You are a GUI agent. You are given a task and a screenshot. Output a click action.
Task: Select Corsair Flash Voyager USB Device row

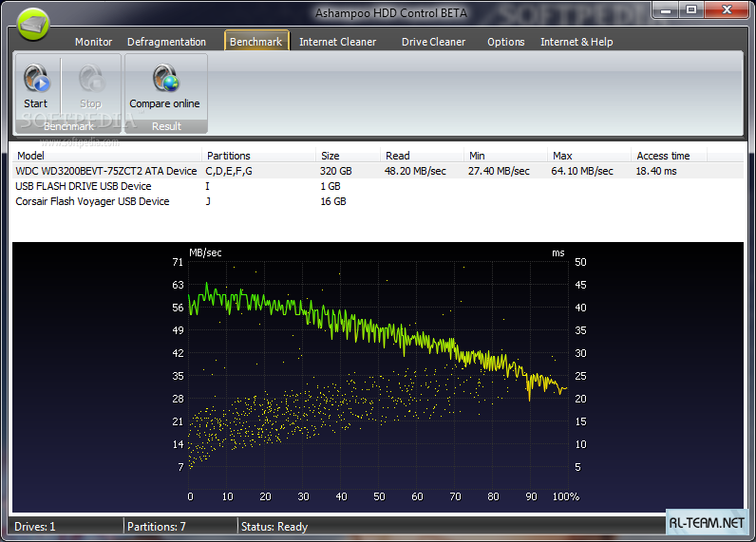377,201
